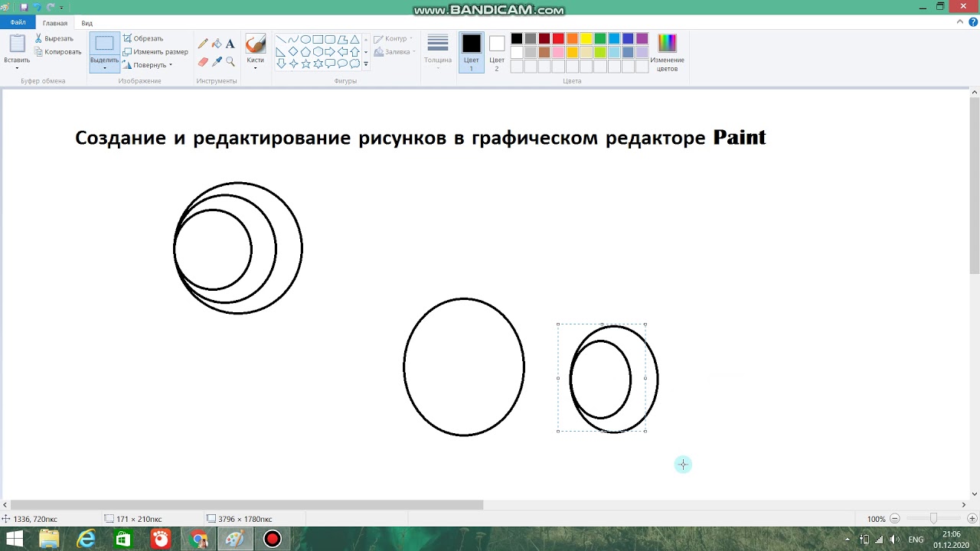Click Обрезать (crop) button
980x551 pixels.
[x=143, y=38]
